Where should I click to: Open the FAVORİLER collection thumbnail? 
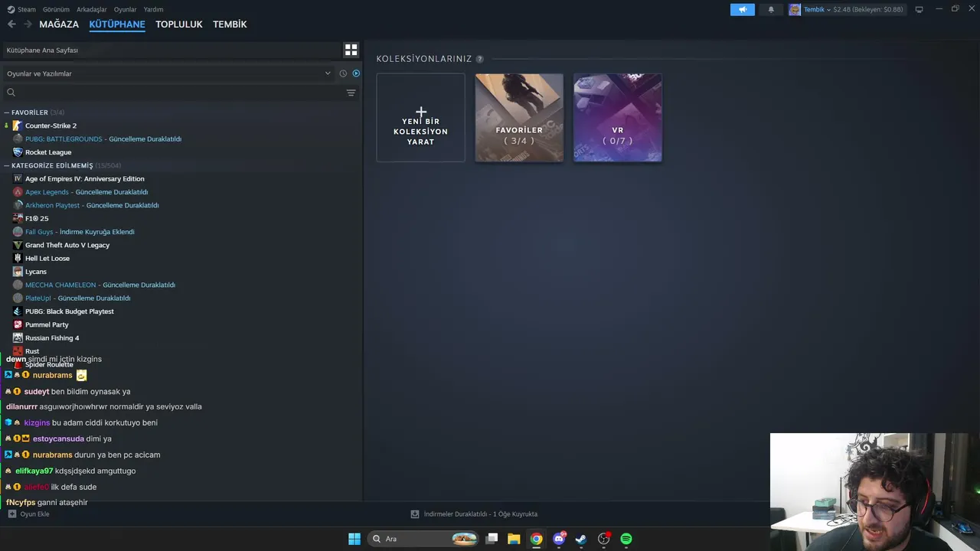[x=519, y=117]
